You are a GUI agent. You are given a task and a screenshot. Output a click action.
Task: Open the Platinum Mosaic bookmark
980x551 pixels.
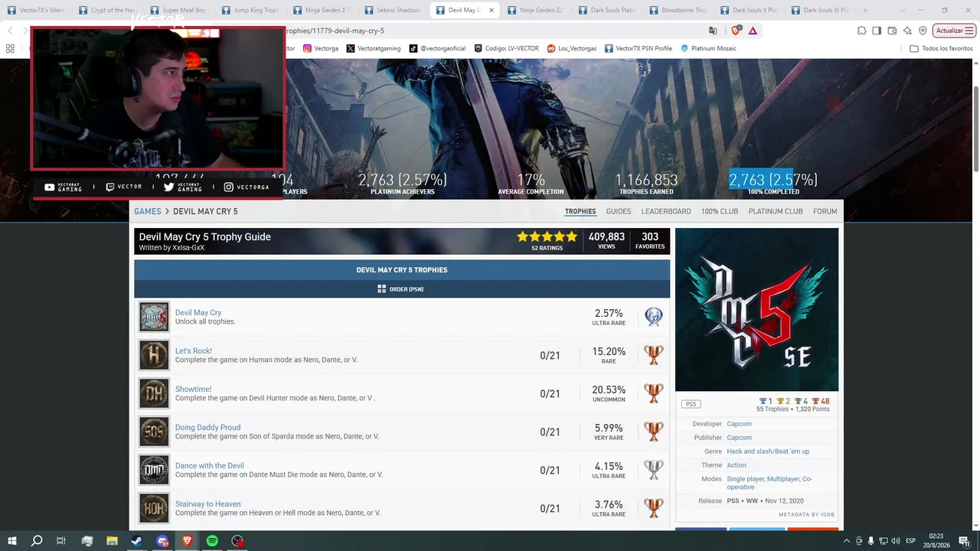[708, 48]
